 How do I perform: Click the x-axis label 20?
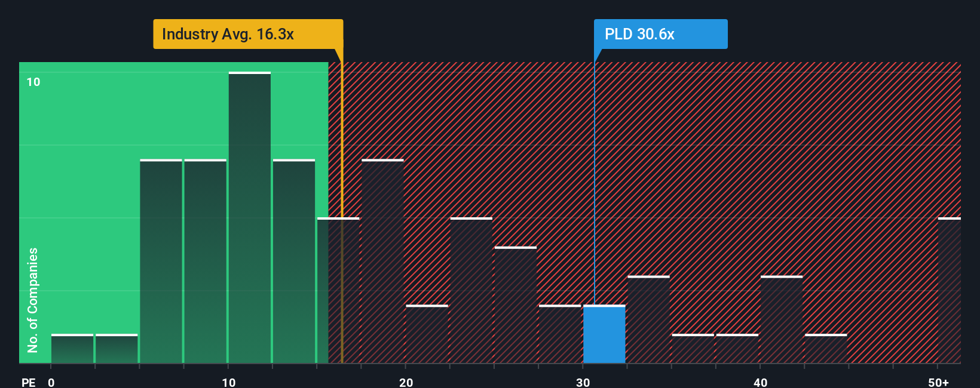(406, 382)
